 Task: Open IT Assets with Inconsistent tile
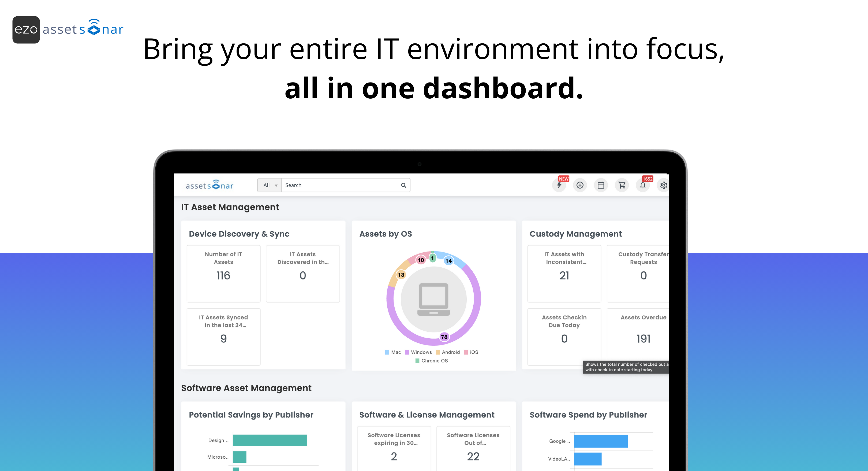coord(564,274)
